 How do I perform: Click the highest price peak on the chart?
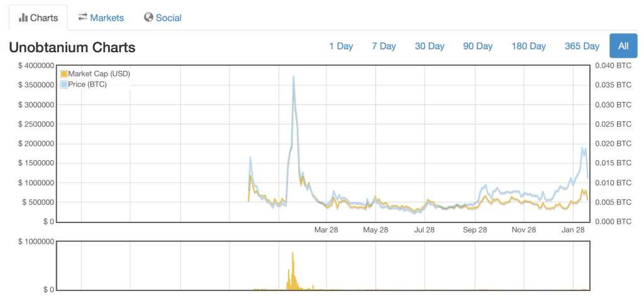coord(293,77)
